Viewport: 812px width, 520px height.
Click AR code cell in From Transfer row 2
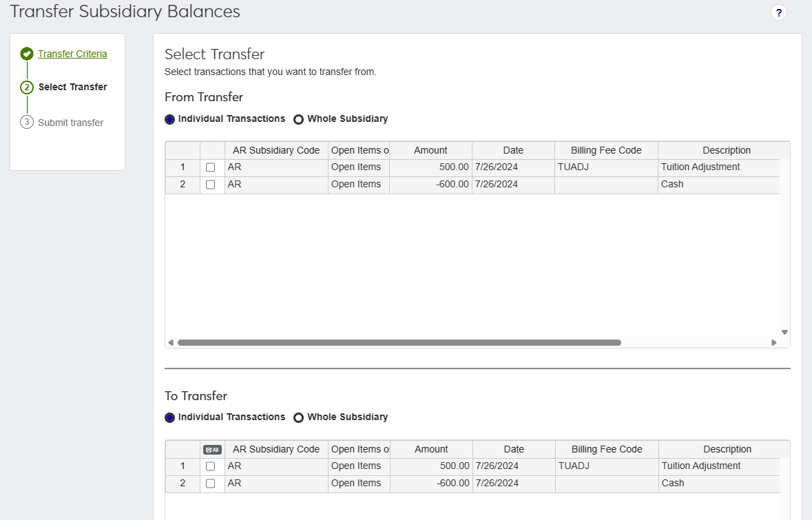click(x=276, y=185)
